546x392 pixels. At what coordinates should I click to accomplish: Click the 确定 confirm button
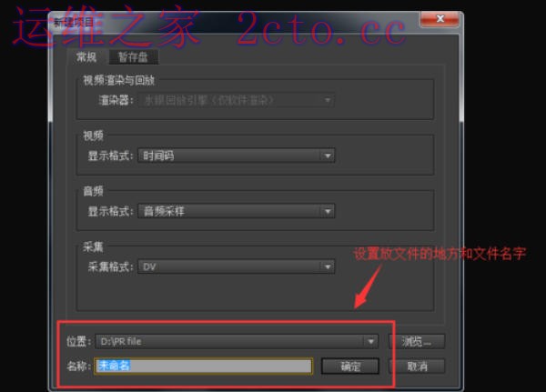tap(350, 366)
